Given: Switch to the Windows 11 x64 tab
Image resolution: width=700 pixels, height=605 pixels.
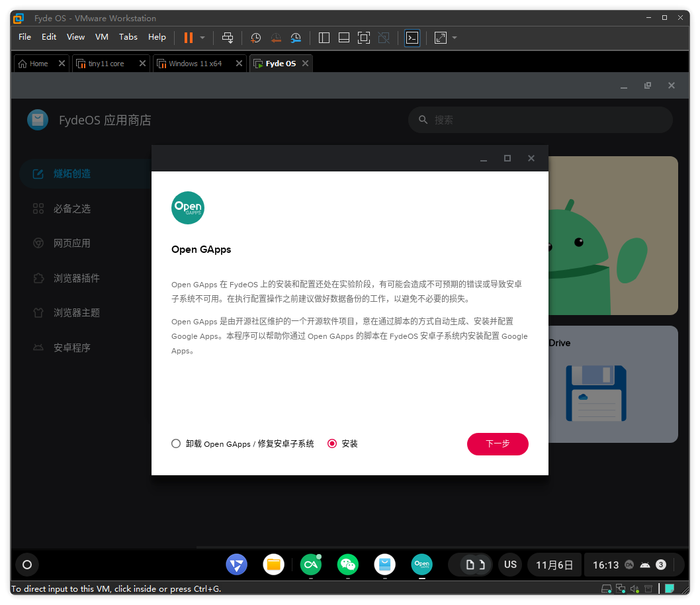Looking at the screenshot, I should 195,64.
